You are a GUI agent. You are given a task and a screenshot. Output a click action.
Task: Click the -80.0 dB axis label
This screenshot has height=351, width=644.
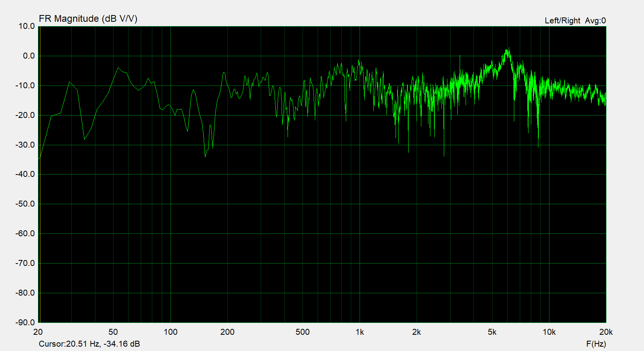point(25,293)
